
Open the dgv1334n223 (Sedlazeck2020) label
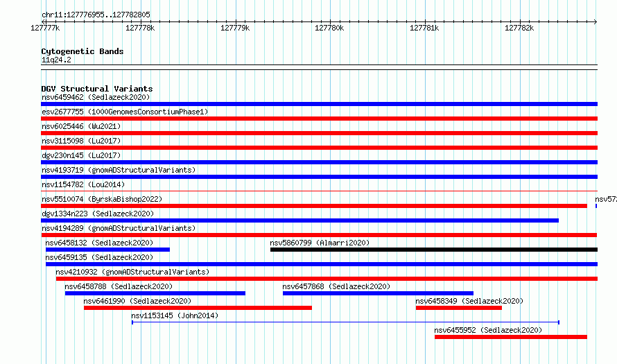(x=98, y=214)
